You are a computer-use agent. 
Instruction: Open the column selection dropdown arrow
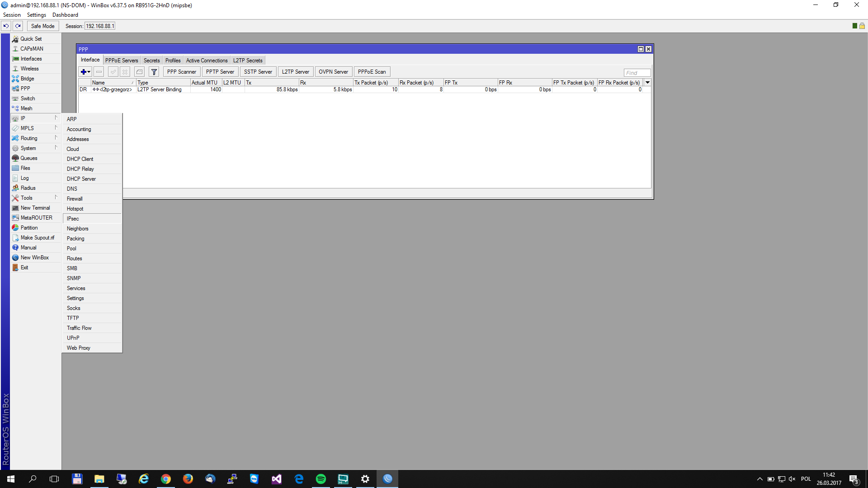[x=647, y=83]
